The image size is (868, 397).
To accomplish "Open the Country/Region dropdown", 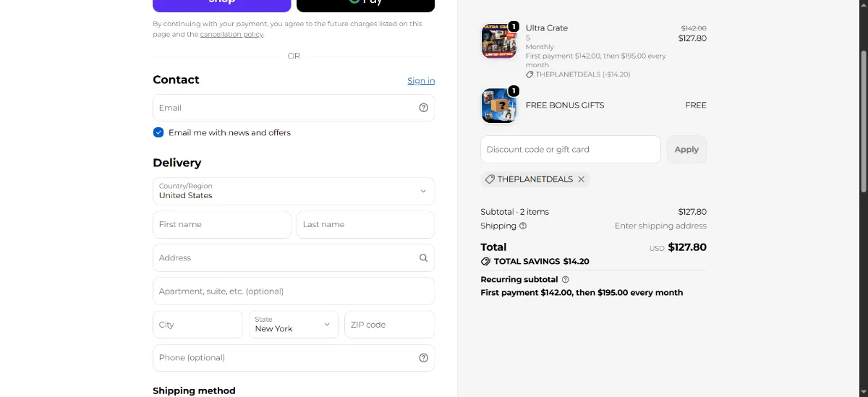I will coord(294,191).
